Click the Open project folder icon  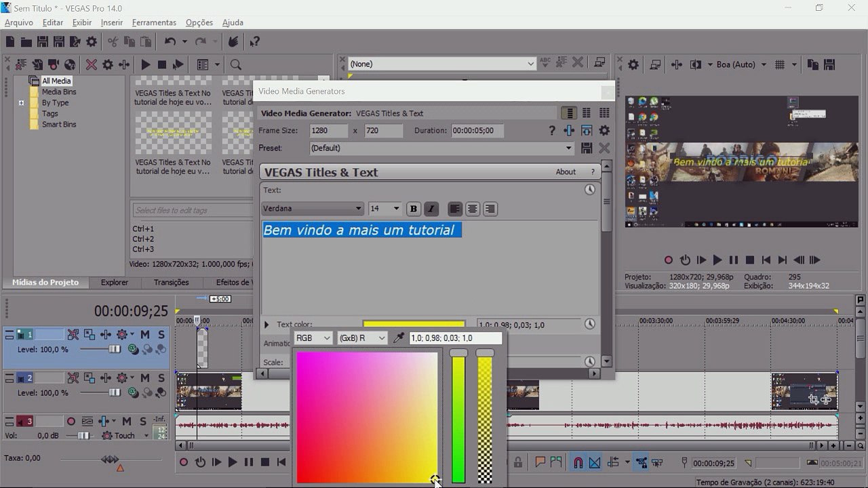click(26, 42)
